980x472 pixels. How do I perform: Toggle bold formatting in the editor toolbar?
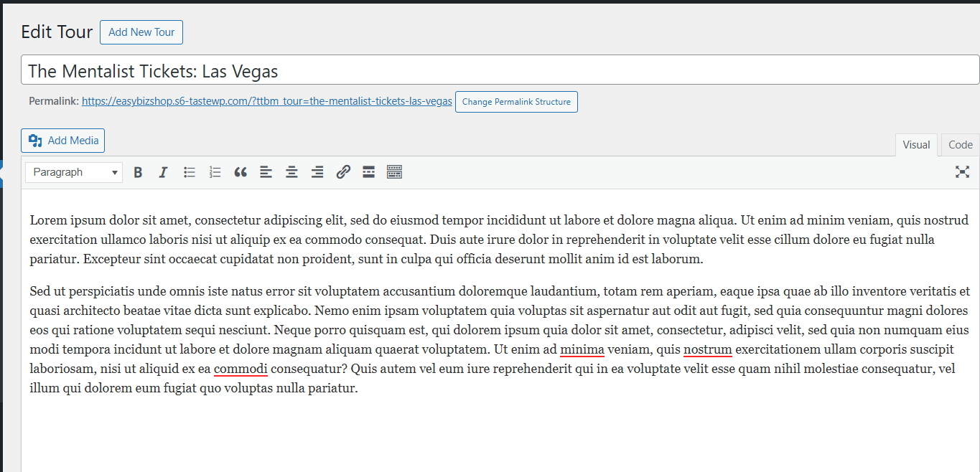[139, 172]
